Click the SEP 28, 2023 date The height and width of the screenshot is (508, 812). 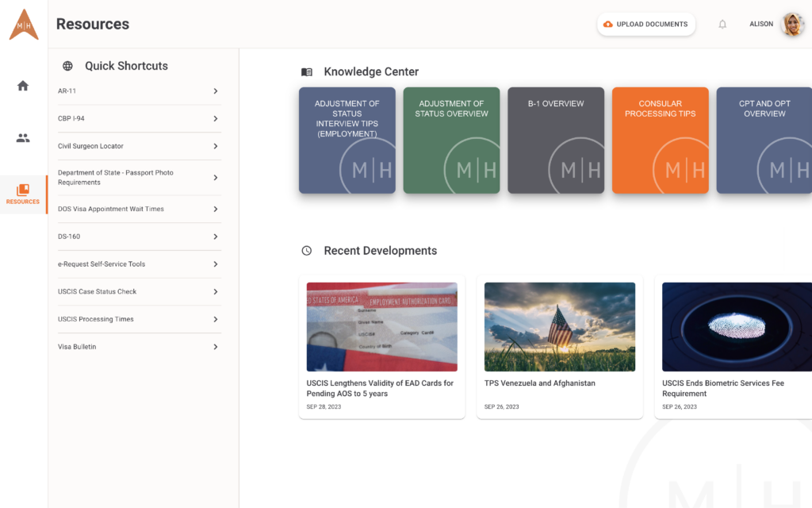(324, 407)
